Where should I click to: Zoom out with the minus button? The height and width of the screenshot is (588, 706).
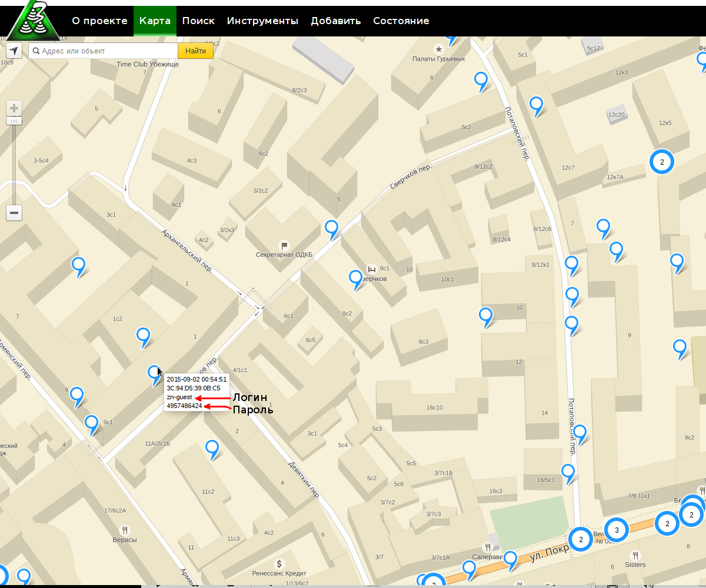14,213
